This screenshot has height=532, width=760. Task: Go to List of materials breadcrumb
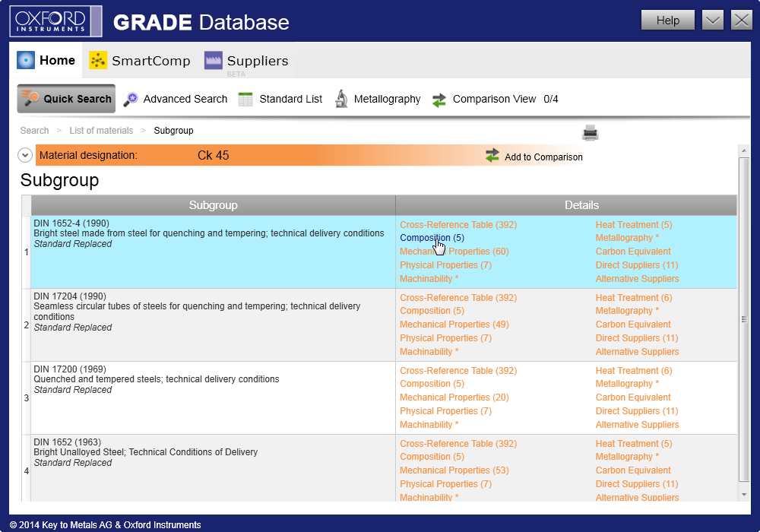[x=101, y=130]
